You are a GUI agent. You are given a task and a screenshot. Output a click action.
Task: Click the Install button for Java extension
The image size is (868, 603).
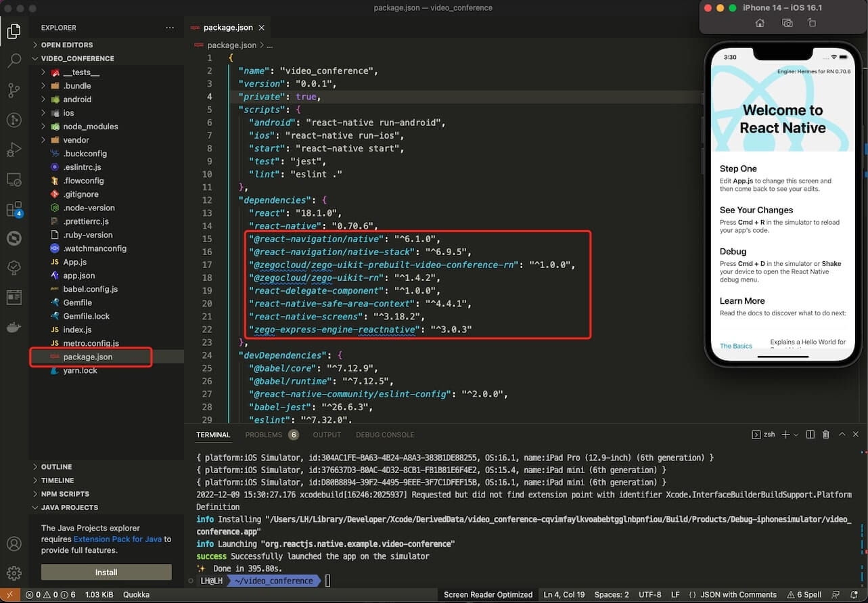pos(106,573)
